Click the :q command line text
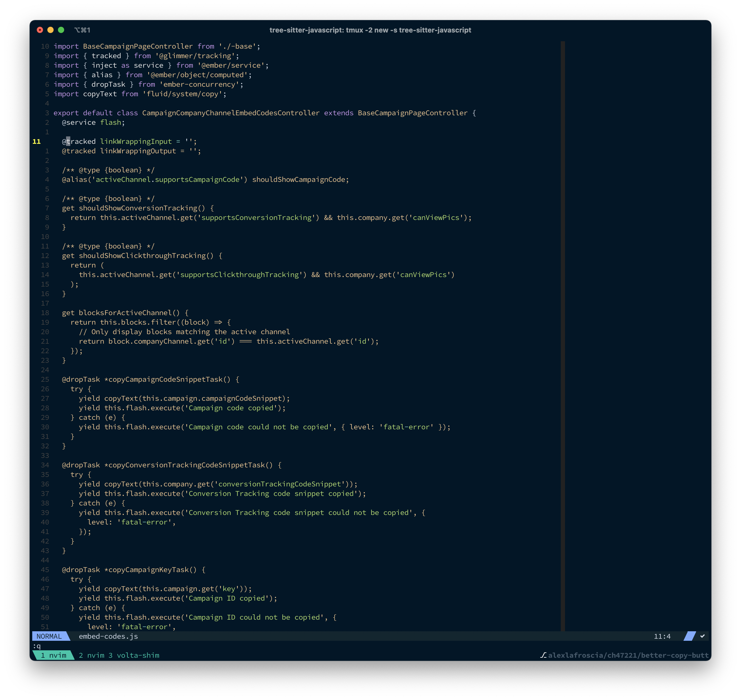 pyautogui.click(x=37, y=646)
